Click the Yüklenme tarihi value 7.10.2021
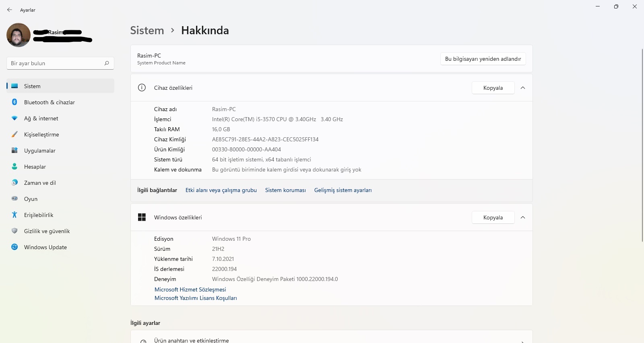The width and height of the screenshot is (644, 343). coord(223,259)
